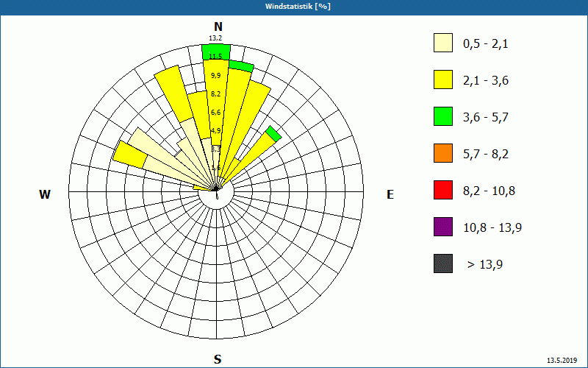Click the 8,2 - 10,8 legend label
Image resolution: width=588 pixels, height=368 pixels.
(489, 191)
